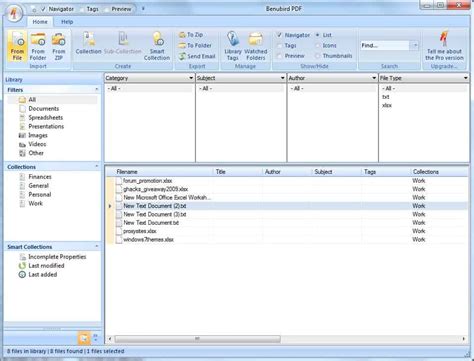This screenshot has height=361, width=474.
Task: Click the scrollbar right arrow
Action: pos(463,339)
